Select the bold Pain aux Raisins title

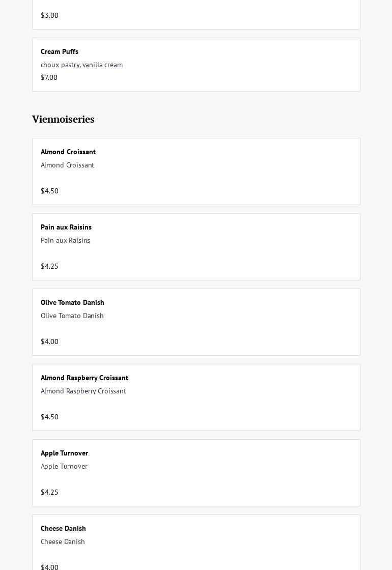click(66, 227)
